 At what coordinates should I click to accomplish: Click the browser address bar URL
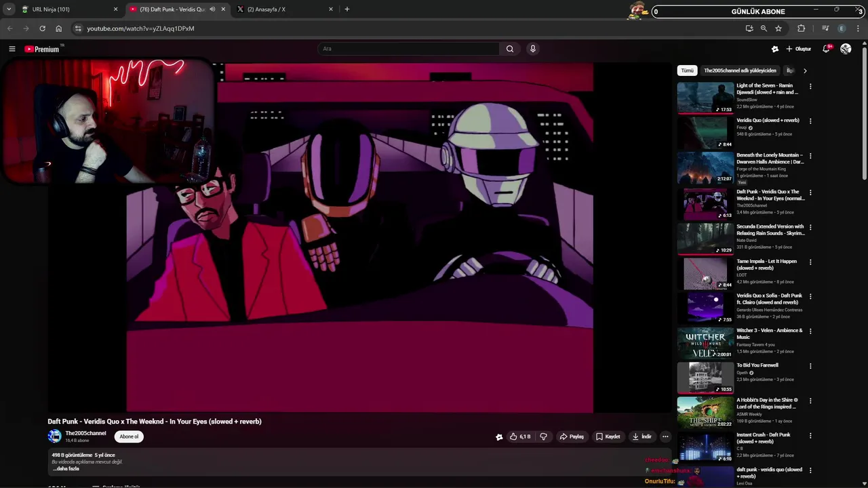140,28
